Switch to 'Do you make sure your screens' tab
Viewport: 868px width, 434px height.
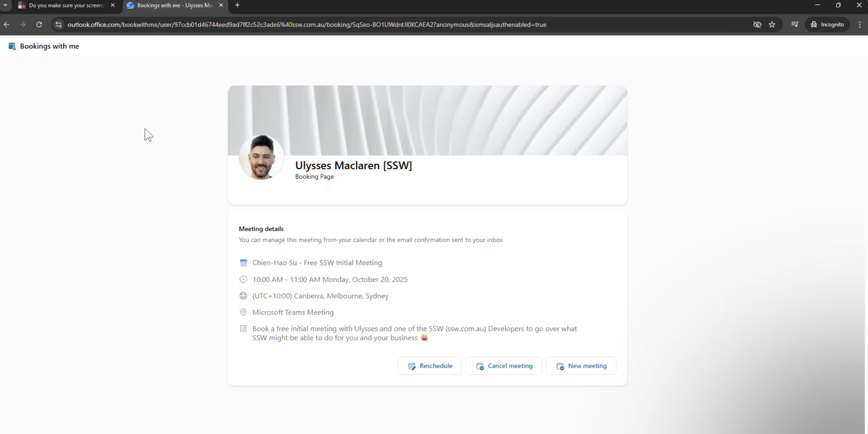pos(66,6)
